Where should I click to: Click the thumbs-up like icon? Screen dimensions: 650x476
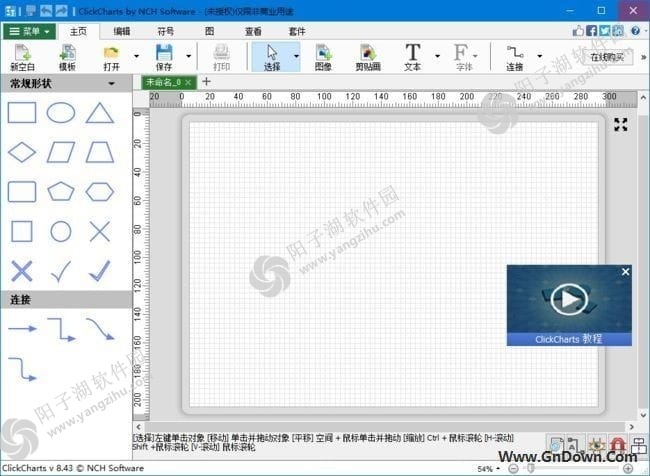(578, 31)
